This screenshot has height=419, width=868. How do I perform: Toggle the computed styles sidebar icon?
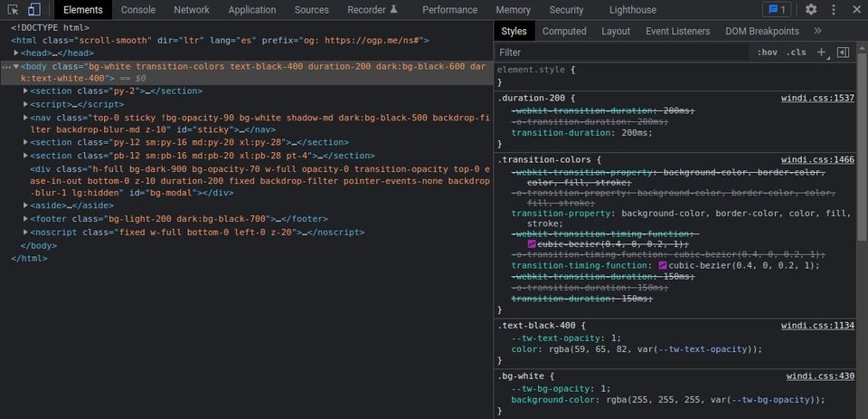[x=843, y=52]
